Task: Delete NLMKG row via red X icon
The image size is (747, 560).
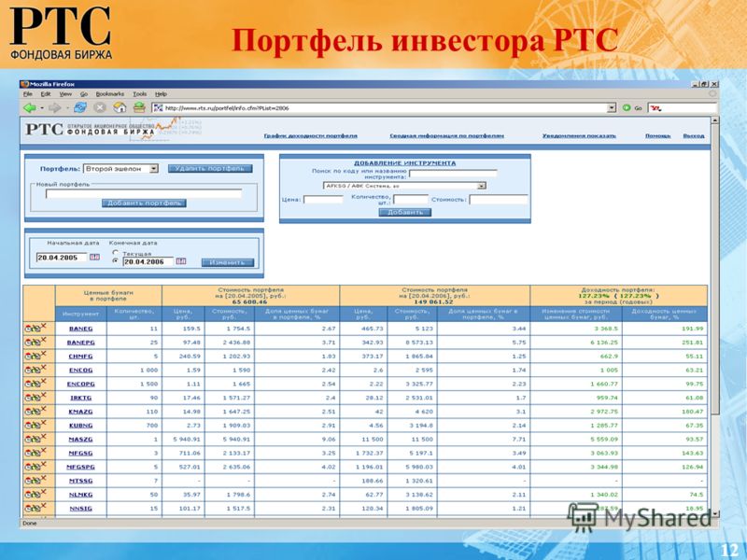Action: pos(43,492)
